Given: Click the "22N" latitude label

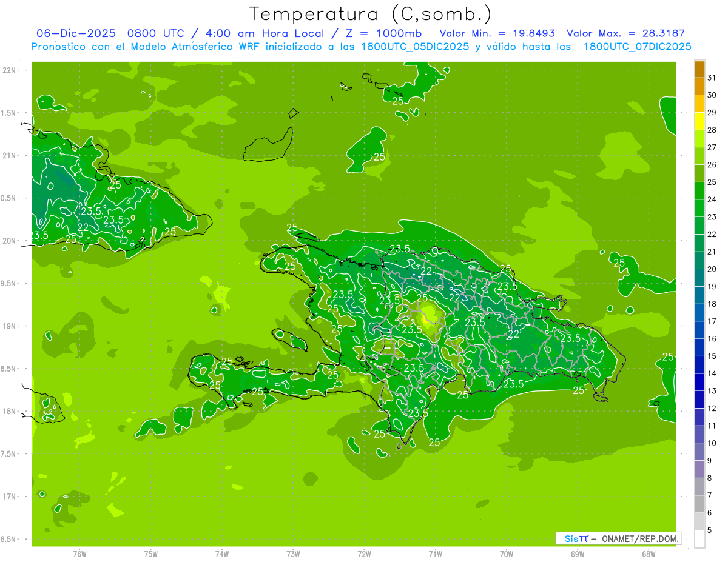Looking at the screenshot, I should 10,70.
